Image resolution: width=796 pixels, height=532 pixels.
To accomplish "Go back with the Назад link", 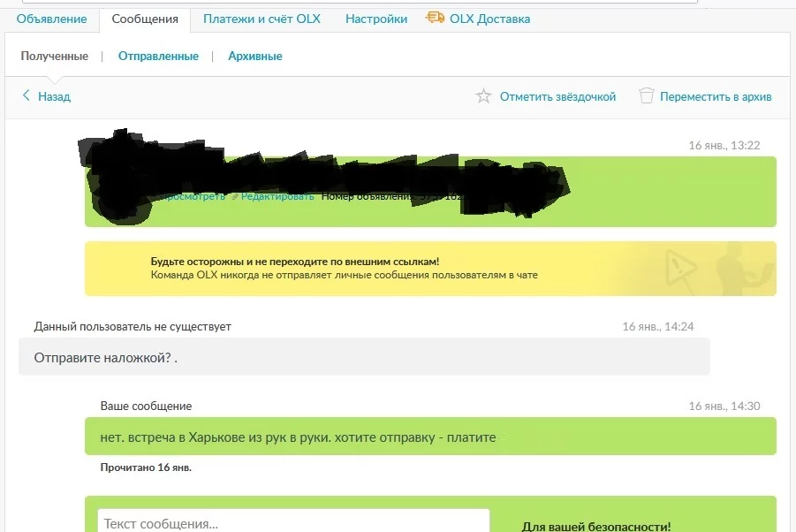I will pyautogui.click(x=54, y=96).
